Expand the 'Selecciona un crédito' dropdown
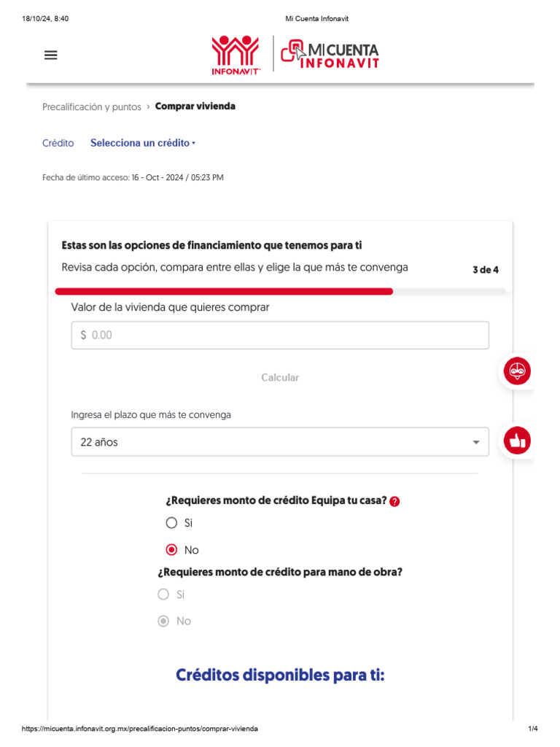Screen dimensions: 560x747 (143, 143)
